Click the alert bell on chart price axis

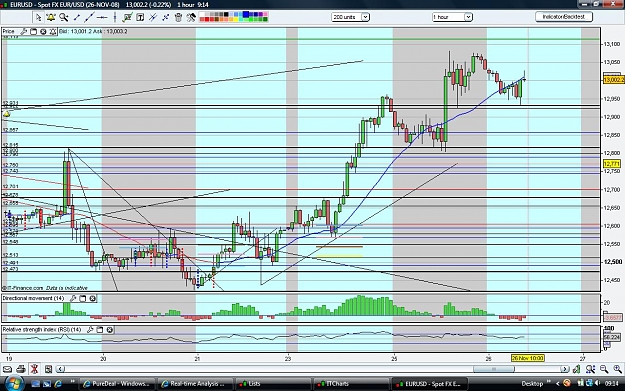(x=6, y=114)
